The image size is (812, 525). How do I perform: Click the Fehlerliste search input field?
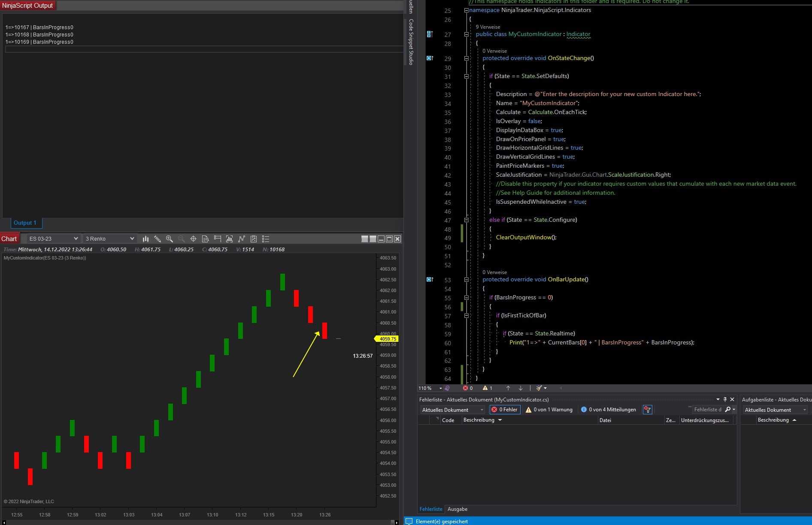tap(707, 410)
